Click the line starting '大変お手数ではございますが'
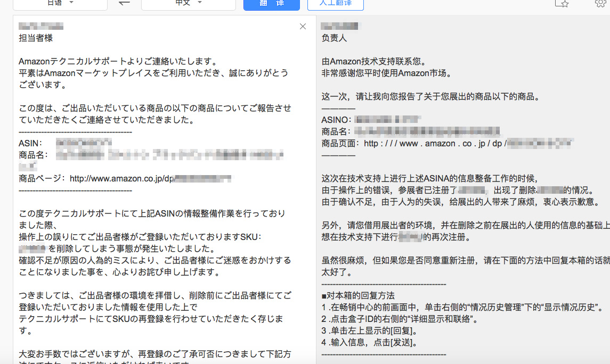Image resolution: width=610 pixels, height=364 pixels. coord(155,354)
